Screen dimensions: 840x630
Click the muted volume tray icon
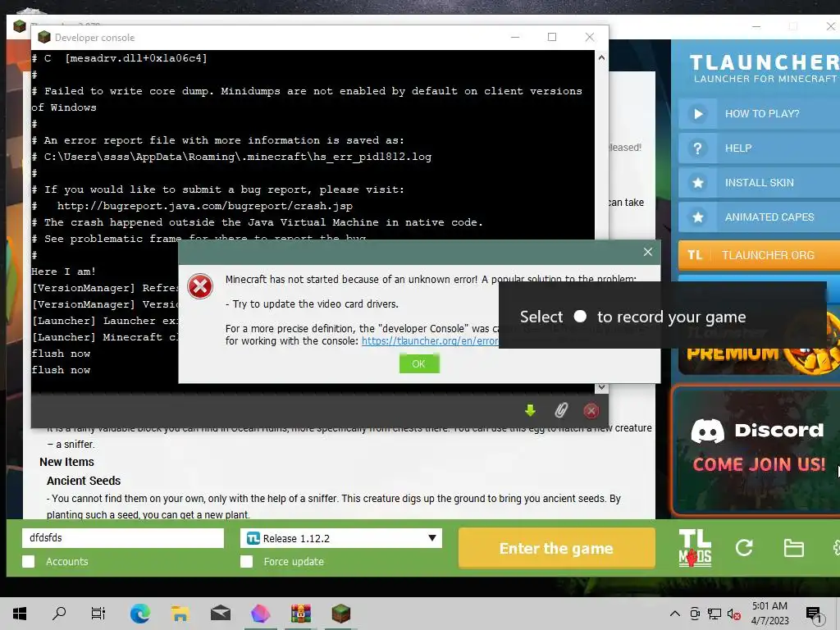[x=733, y=614]
